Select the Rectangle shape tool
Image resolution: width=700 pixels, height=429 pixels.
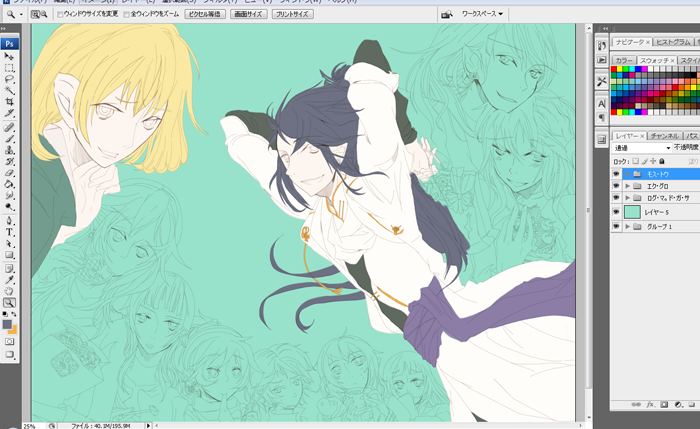tap(9, 255)
